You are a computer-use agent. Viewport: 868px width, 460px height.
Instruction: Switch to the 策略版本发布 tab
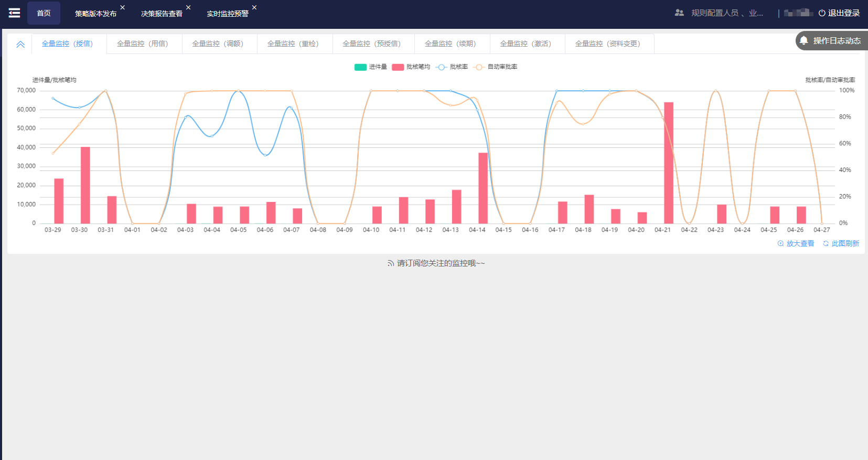click(x=95, y=14)
